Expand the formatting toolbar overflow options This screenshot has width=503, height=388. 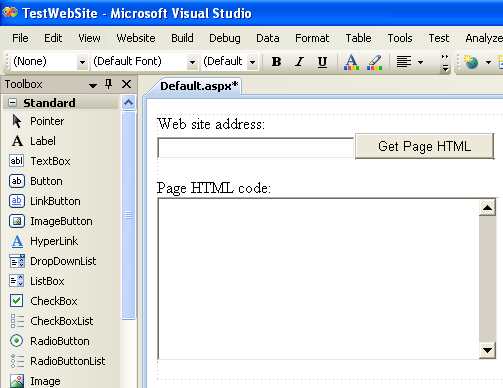pos(445,63)
